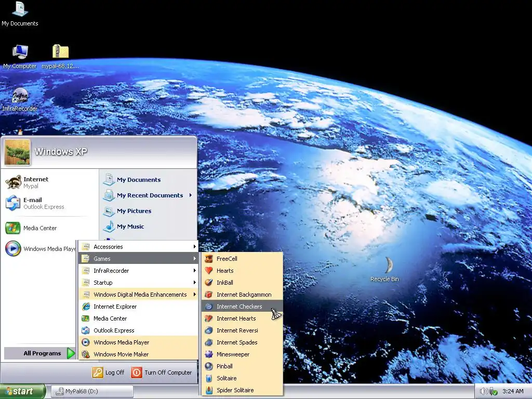532x399 pixels.
Task: Expand the Accessories program folder
Action: [x=138, y=247]
